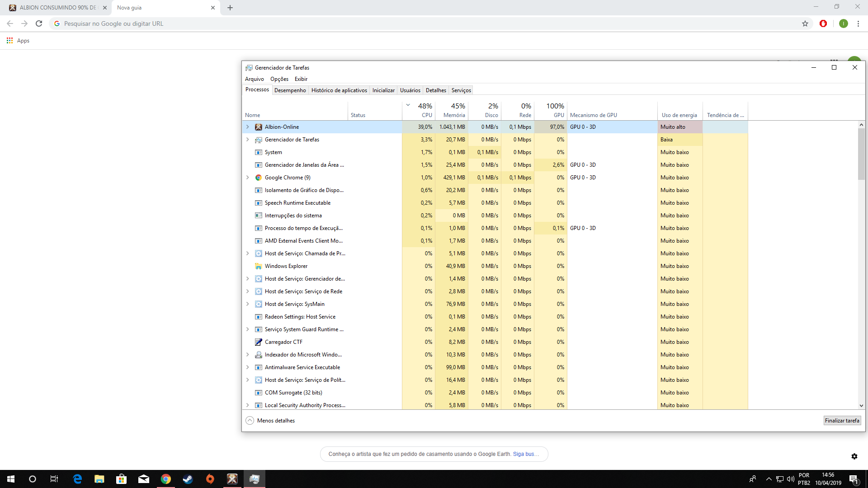Switch to the Inicializar tab
The image size is (868, 488).
tap(383, 90)
